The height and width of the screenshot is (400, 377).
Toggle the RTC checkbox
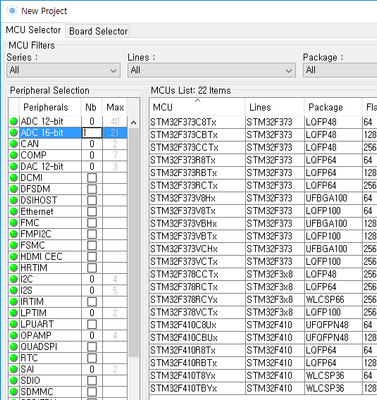[x=92, y=358]
